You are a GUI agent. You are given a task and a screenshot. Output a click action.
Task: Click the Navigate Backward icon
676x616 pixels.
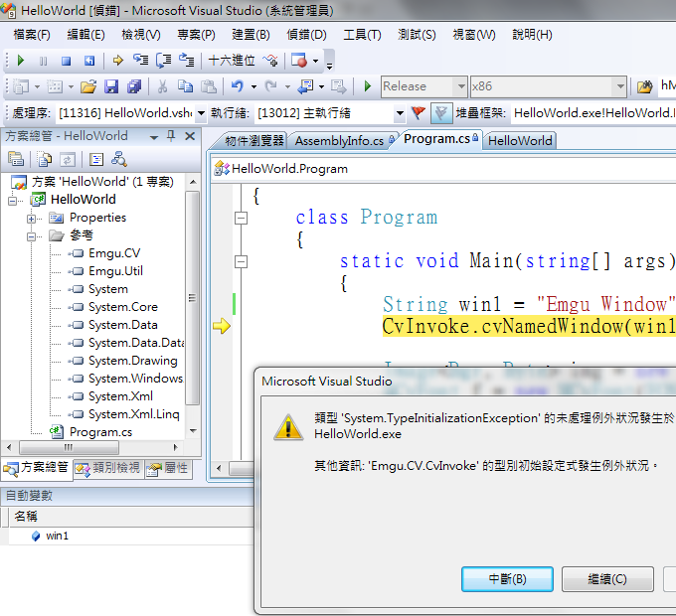click(305, 86)
